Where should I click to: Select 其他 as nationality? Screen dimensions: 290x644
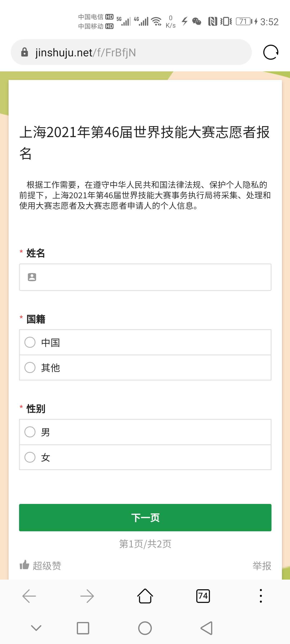click(x=30, y=367)
